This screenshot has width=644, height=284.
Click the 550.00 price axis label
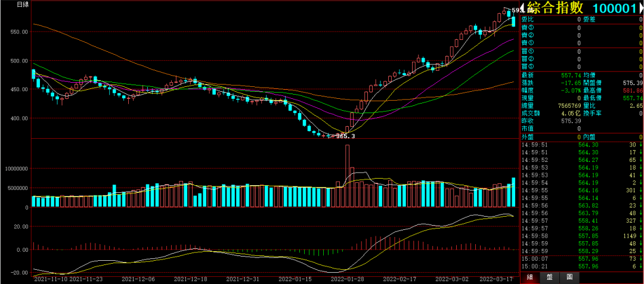click(19, 32)
